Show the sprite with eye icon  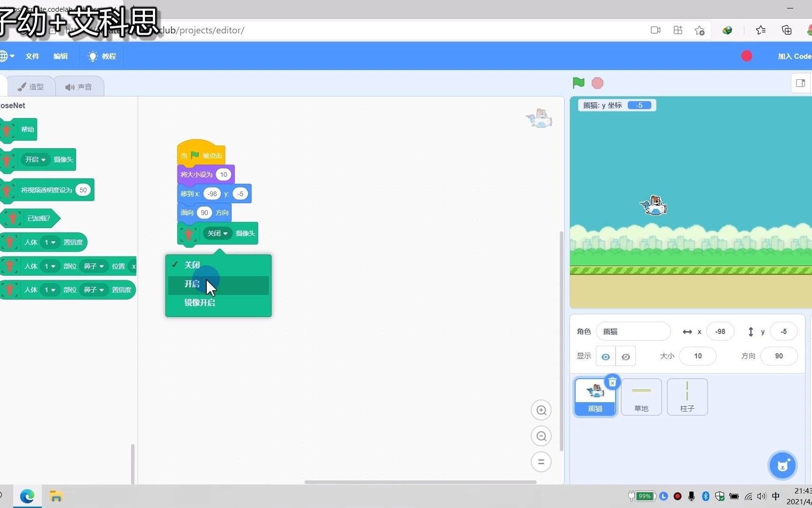[x=606, y=357]
